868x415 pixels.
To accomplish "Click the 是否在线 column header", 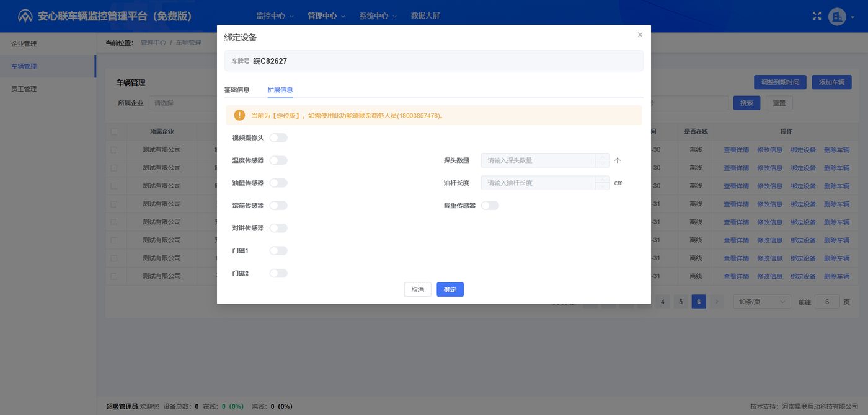I will pos(696,131).
